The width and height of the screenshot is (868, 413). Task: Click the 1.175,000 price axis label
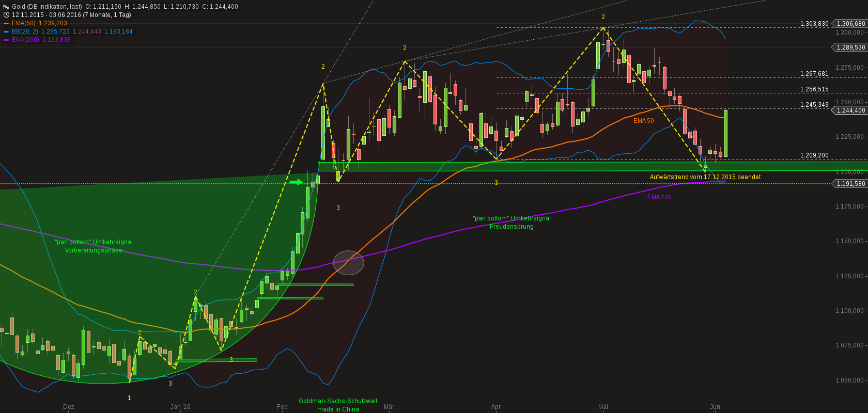click(850, 206)
